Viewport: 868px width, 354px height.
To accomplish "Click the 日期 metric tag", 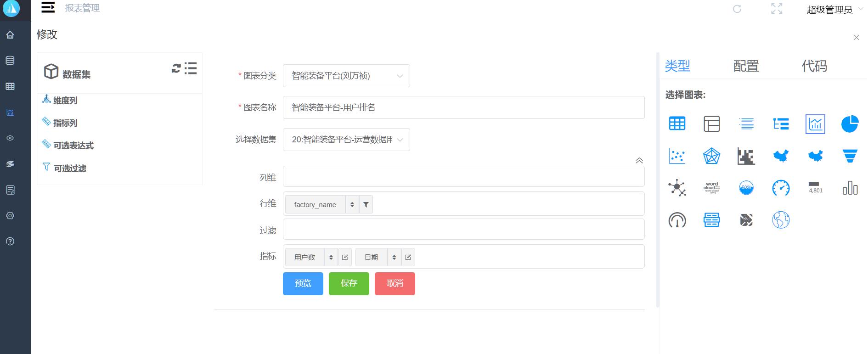I will click(372, 257).
